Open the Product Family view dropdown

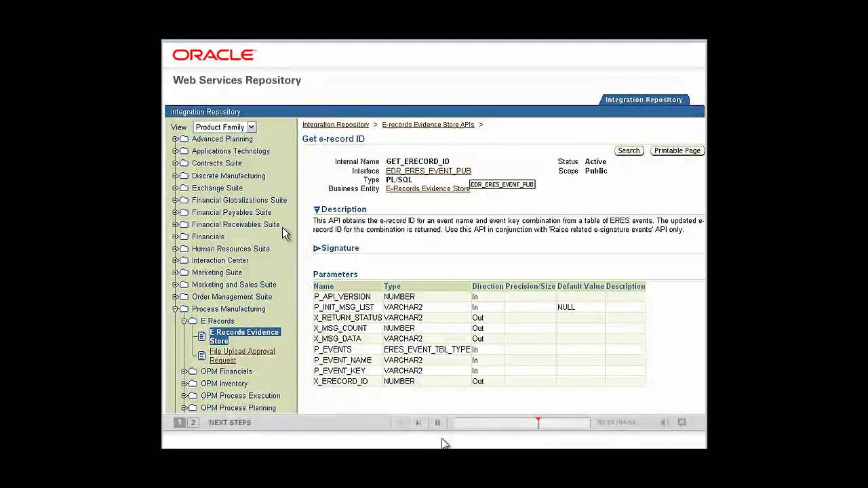pyautogui.click(x=224, y=127)
